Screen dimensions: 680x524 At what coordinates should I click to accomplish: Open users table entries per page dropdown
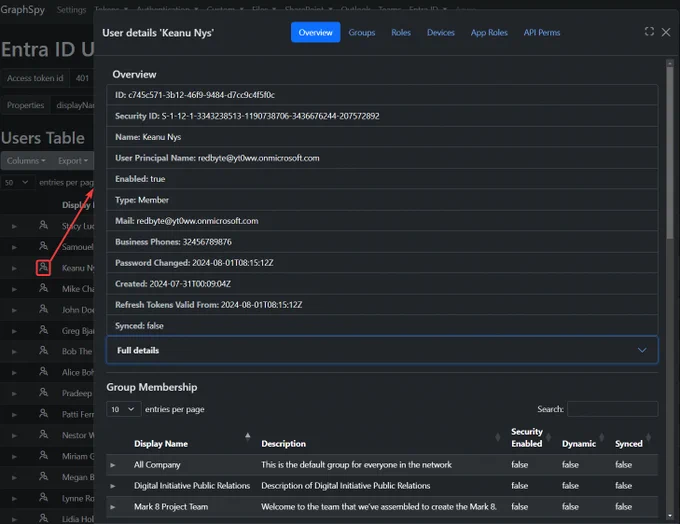coord(17,182)
